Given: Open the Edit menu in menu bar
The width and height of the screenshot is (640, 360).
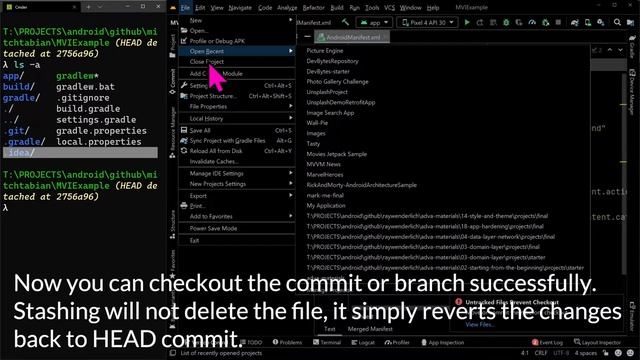Looking at the screenshot, I should tap(200, 7).
